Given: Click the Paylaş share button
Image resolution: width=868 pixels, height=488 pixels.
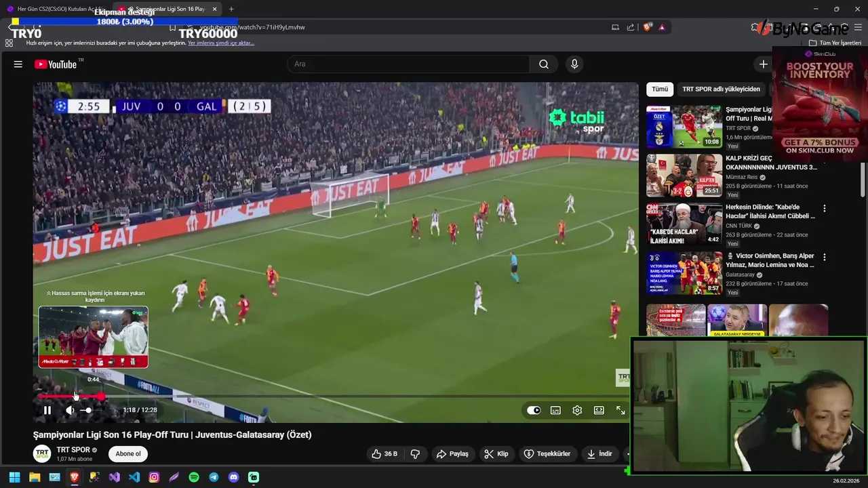Looking at the screenshot, I should pos(452,454).
